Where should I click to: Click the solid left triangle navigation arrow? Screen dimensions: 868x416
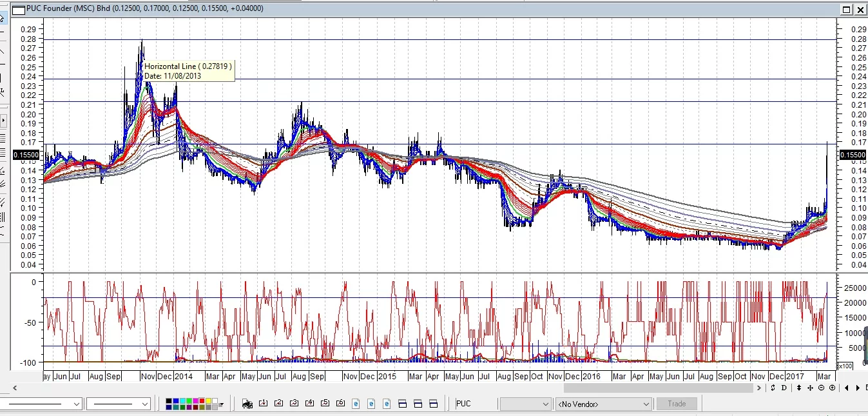tap(847, 388)
